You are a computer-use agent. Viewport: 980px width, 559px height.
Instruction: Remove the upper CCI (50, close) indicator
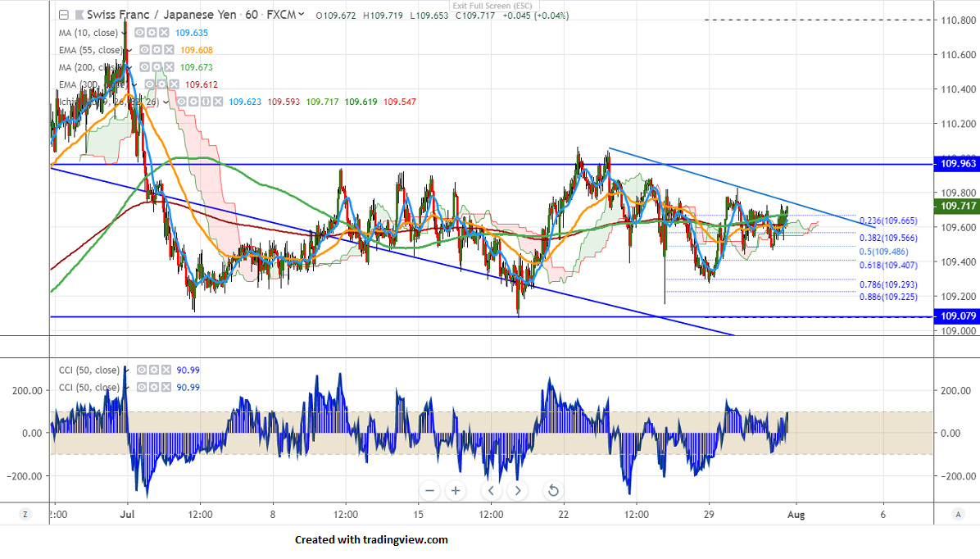166,370
